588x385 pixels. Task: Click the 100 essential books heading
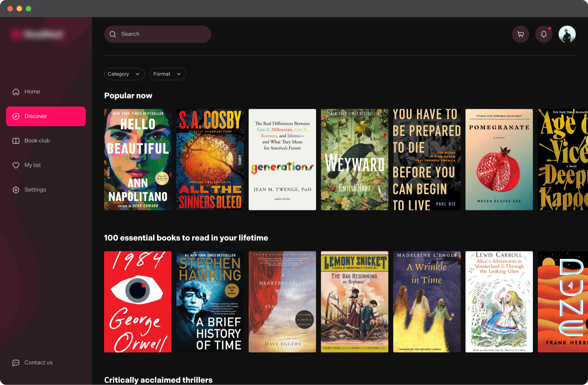click(186, 238)
